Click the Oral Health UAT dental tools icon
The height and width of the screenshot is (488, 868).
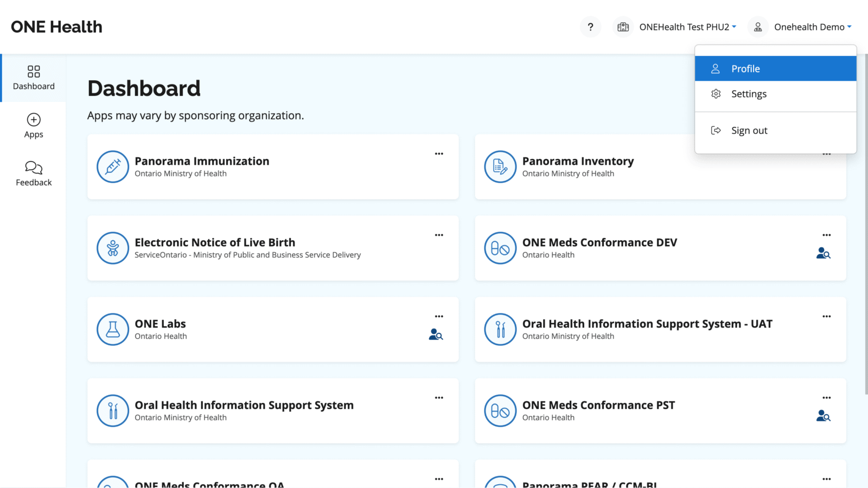click(x=500, y=329)
